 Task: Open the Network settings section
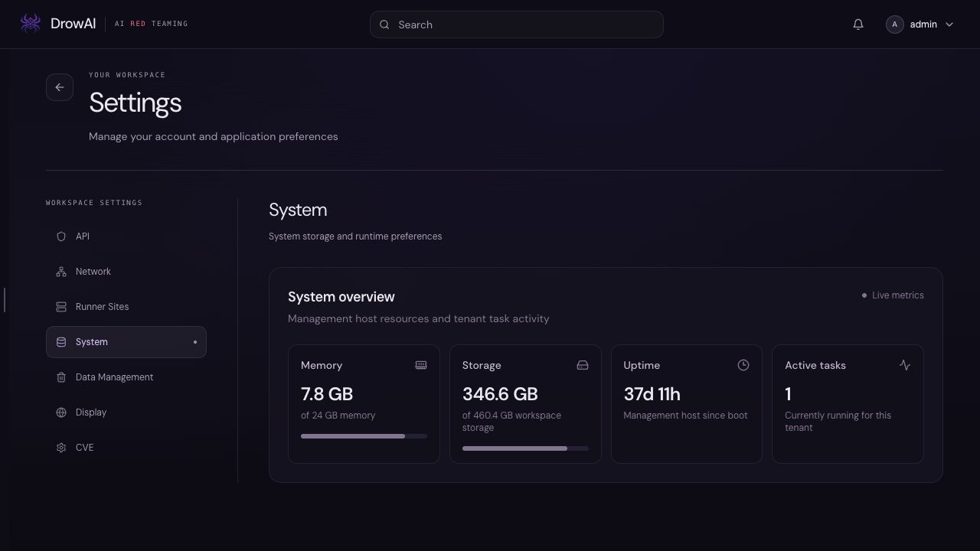pyautogui.click(x=126, y=272)
